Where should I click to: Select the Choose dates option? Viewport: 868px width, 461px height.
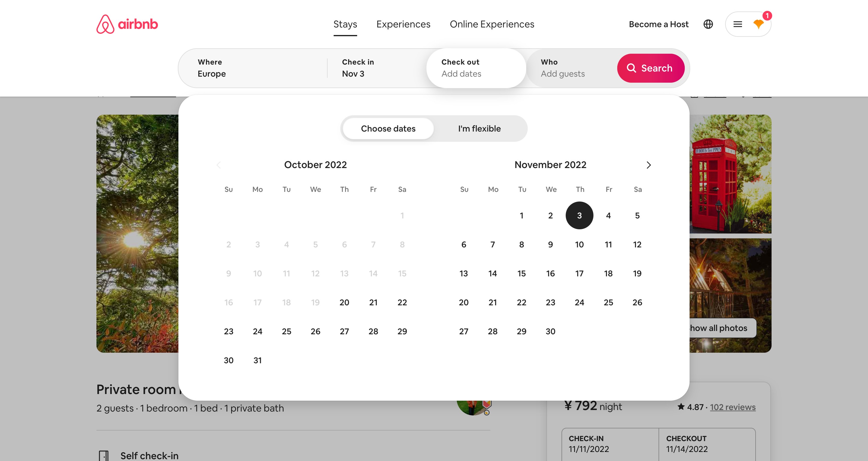coord(388,129)
